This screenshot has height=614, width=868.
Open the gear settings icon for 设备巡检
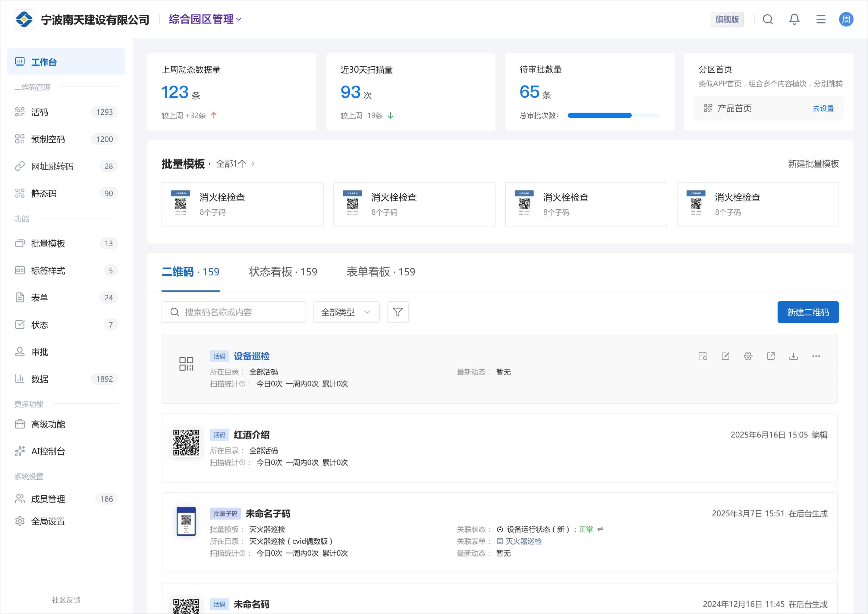tap(748, 356)
